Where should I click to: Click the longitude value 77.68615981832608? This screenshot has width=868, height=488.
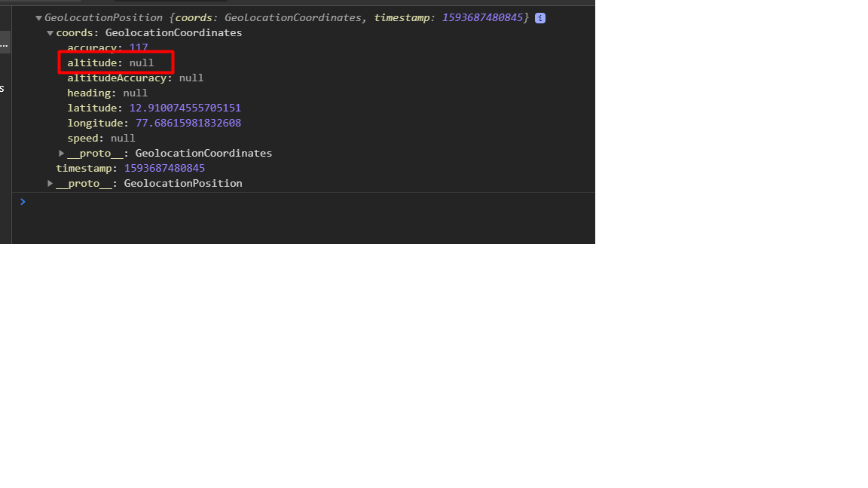[188, 123]
